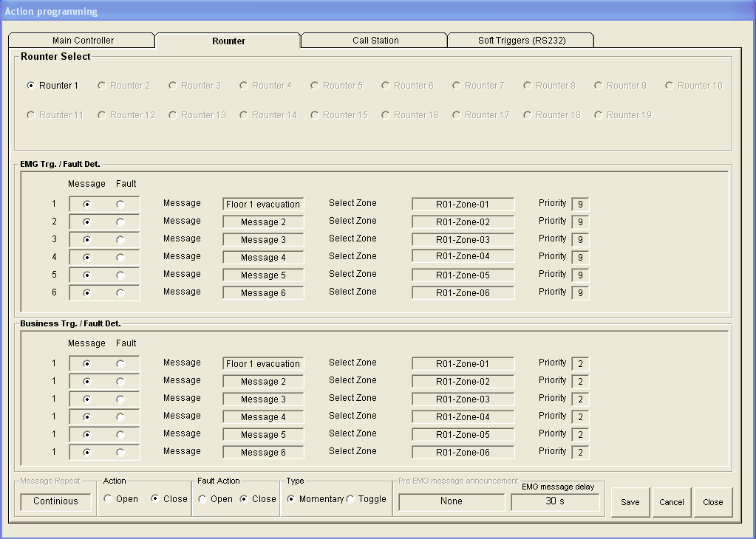The width and height of the screenshot is (756, 539).
Task: Open the Call Station tab
Action: pos(375,41)
